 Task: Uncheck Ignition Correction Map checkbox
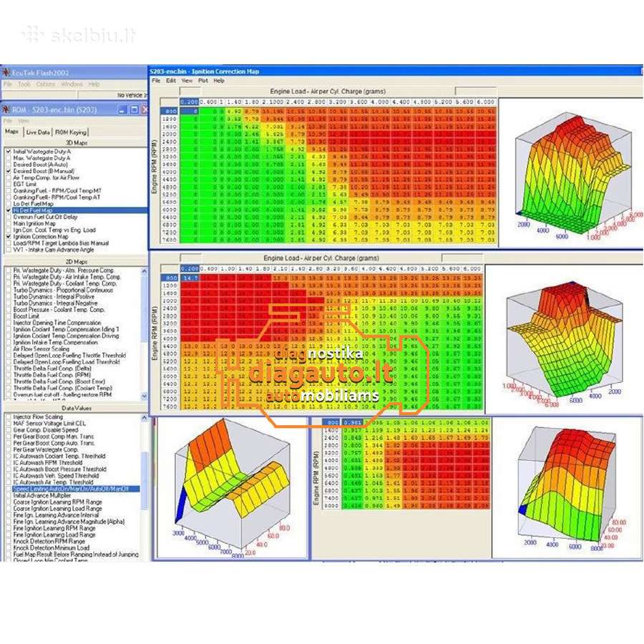pos(9,237)
